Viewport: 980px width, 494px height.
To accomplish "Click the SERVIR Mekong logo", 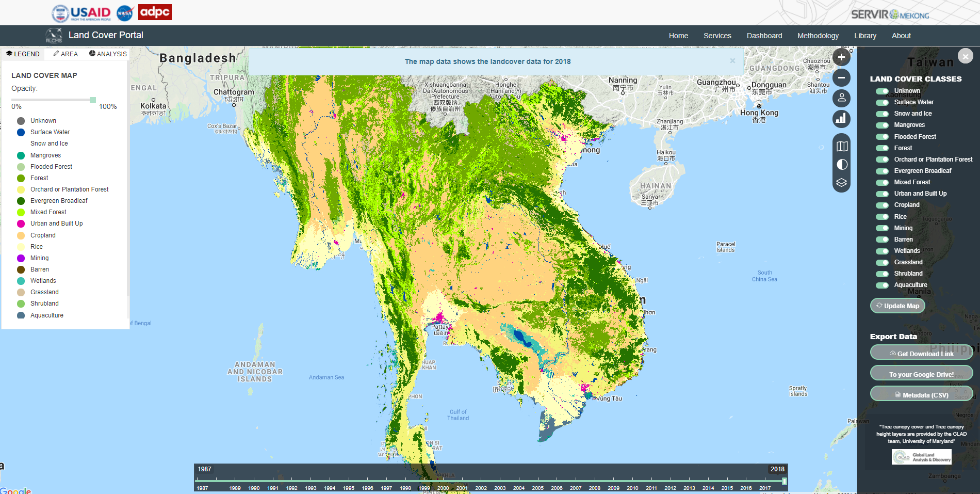I will tap(890, 14).
